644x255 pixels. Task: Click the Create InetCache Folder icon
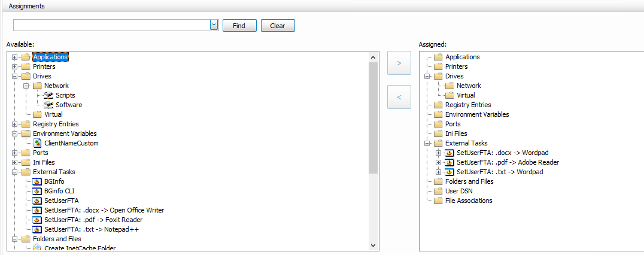coord(37,248)
